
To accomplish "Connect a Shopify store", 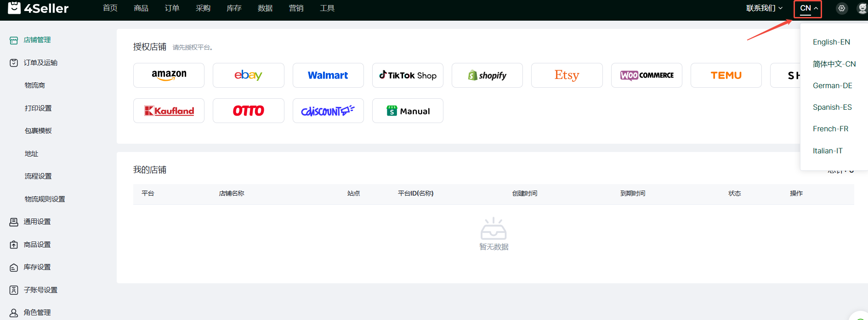I will [487, 75].
